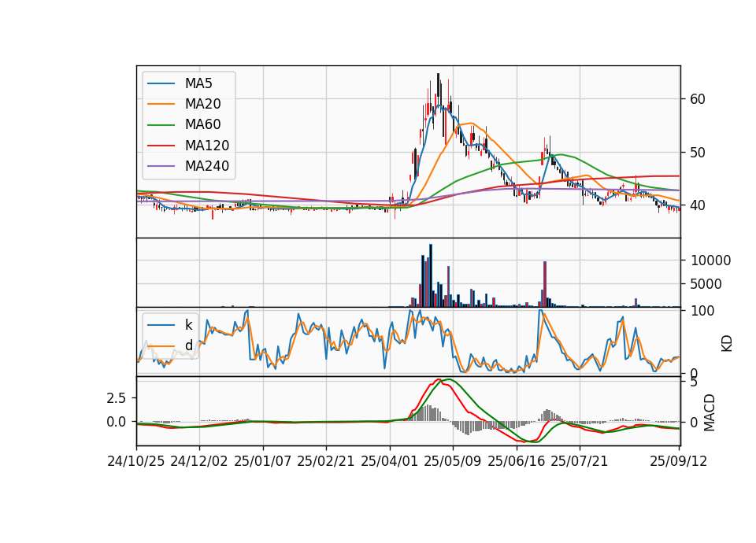This screenshot has width=756, height=543.
Task: Click the d legend entry in KD panel
Action: point(170,345)
